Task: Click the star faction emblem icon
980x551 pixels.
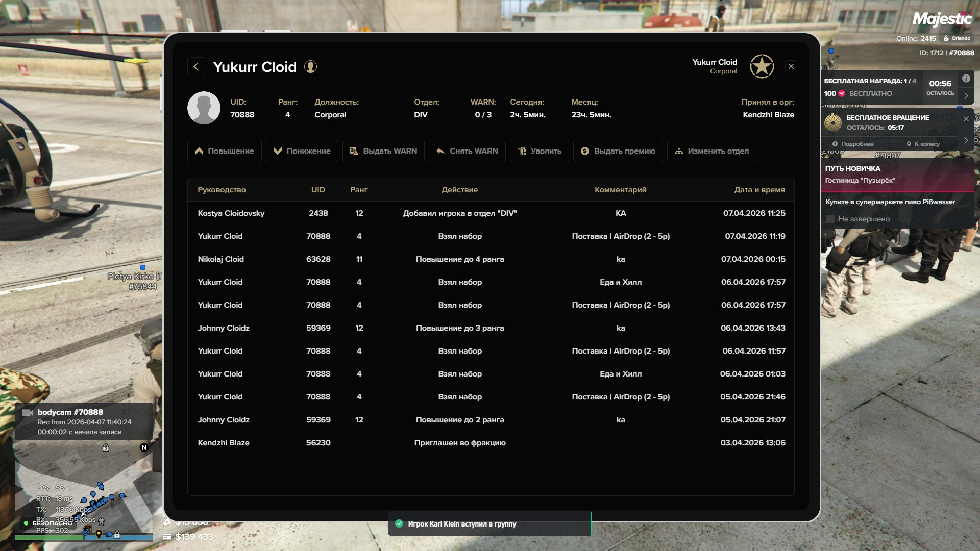Action: (x=762, y=66)
